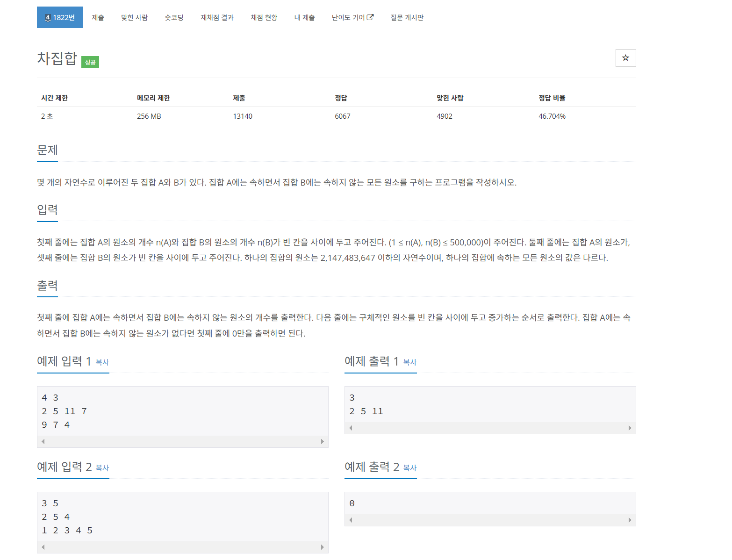The height and width of the screenshot is (560, 732).
Task: Click the star bookmark icon
Action: click(x=625, y=58)
